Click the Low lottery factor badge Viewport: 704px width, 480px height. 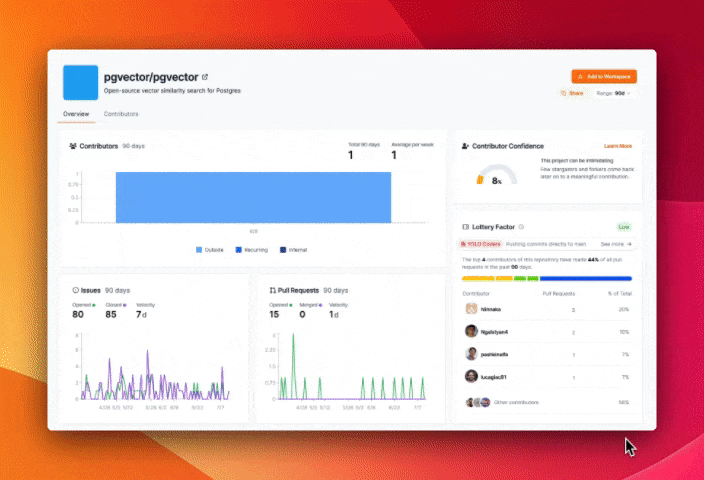[624, 227]
